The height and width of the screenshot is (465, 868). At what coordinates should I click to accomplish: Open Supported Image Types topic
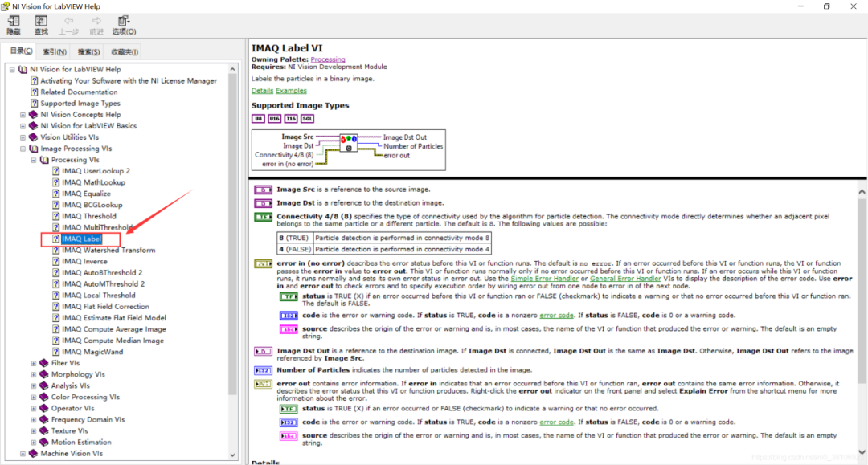click(80, 104)
